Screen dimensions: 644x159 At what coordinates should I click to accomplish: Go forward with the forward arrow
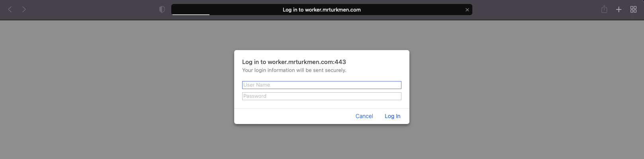(24, 9)
